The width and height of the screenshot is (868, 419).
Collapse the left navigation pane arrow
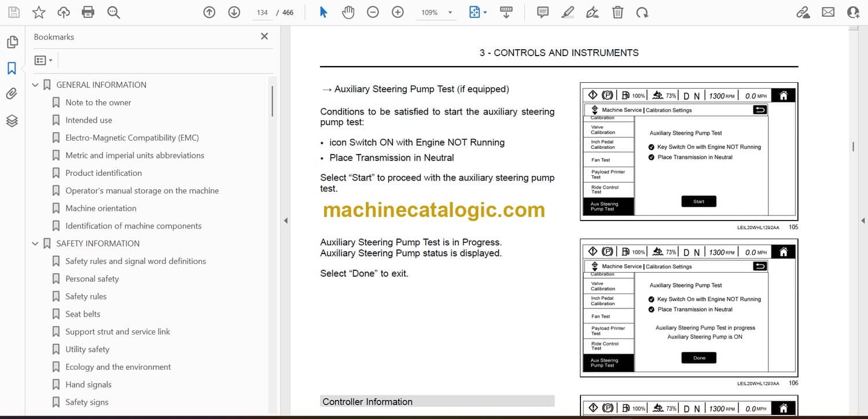pyautogui.click(x=285, y=220)
